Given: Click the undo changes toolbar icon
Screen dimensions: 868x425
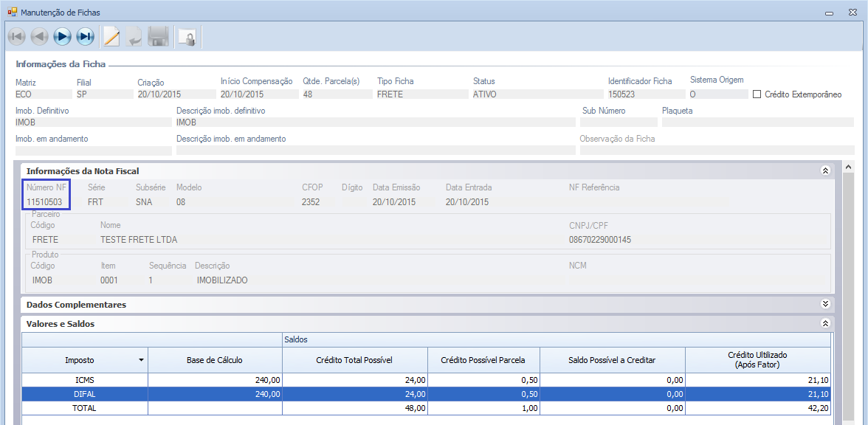Looking at the screenshot, I should tap(134, 36).
